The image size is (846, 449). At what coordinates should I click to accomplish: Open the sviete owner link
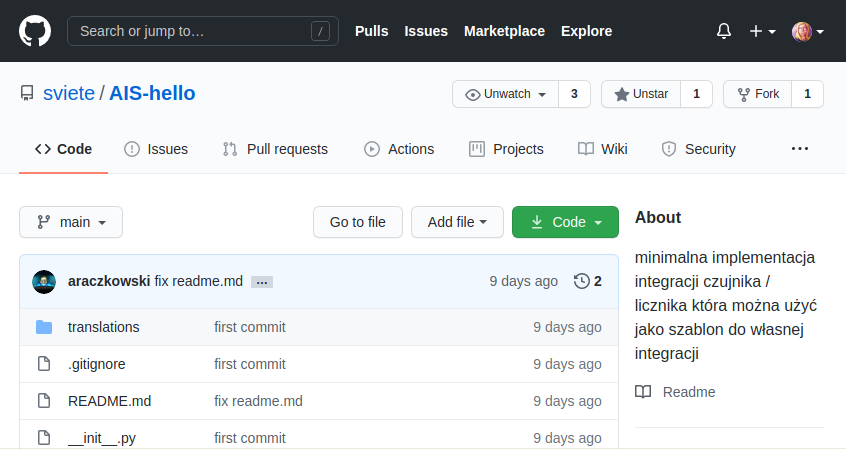click(x=69, y=93)
